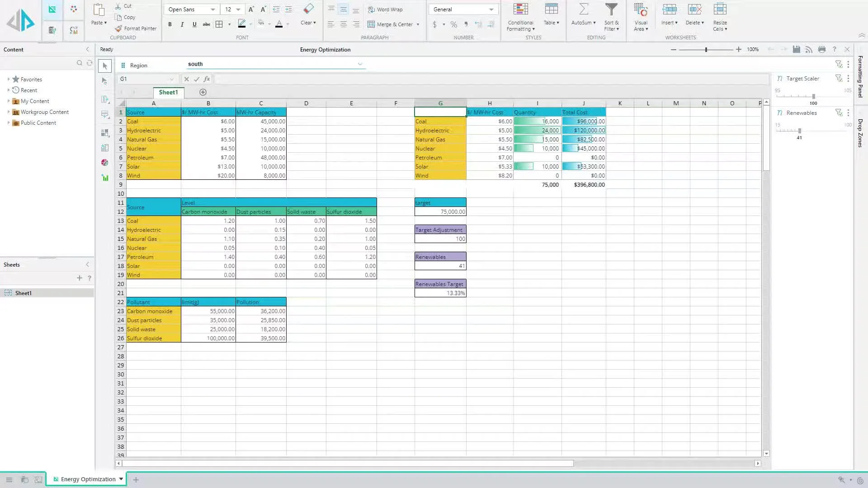This screenshot has width=868, height=488.
Task: Select the Energy Optimization bottom tab
Action: coord(88,479)
